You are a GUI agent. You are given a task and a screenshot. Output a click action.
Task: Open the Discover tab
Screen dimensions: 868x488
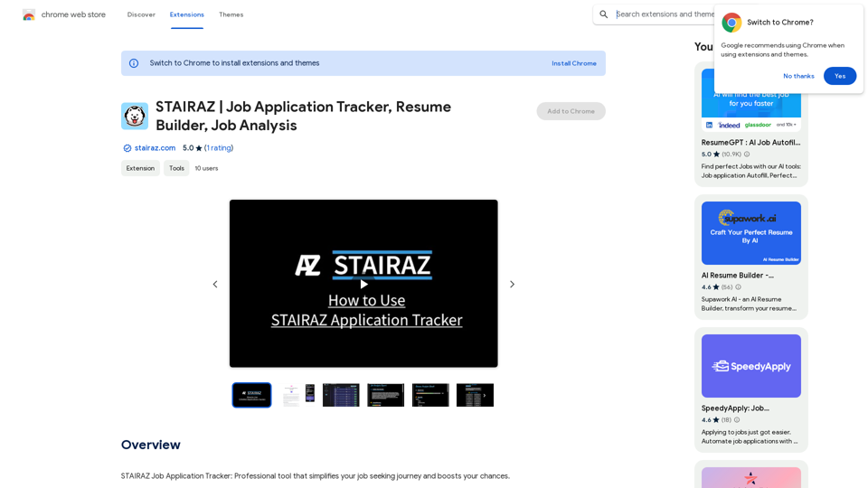tap(141, 14)
